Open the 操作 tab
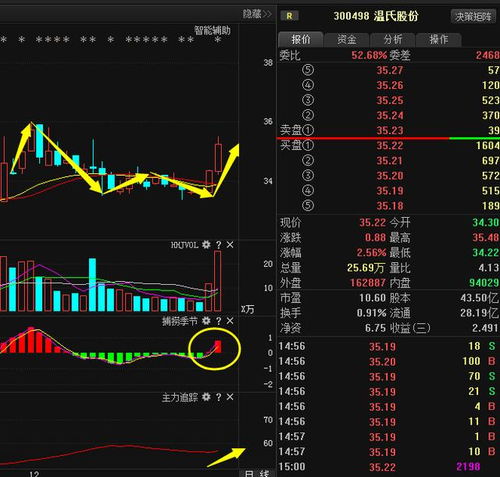The image size is (500, 477). click(x=438, y=40)
